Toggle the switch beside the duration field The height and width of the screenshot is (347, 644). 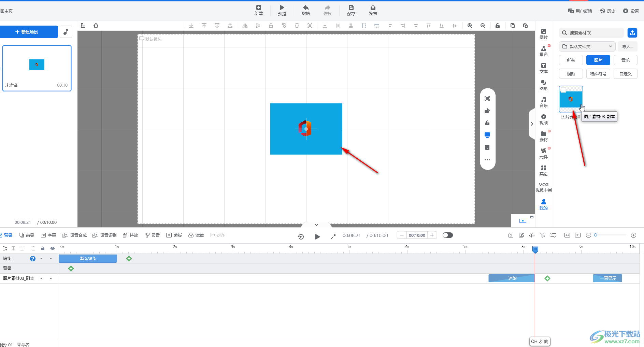(447, 235)
